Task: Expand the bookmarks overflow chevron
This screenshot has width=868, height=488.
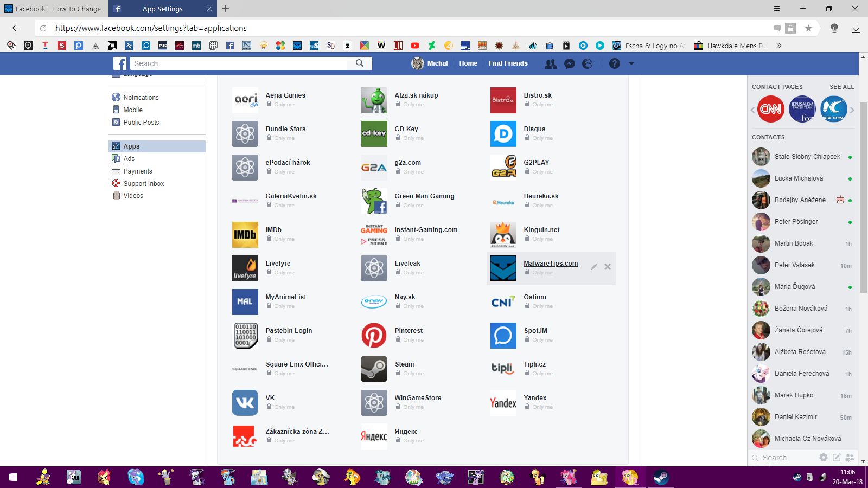Action: [x=779, y=46]
